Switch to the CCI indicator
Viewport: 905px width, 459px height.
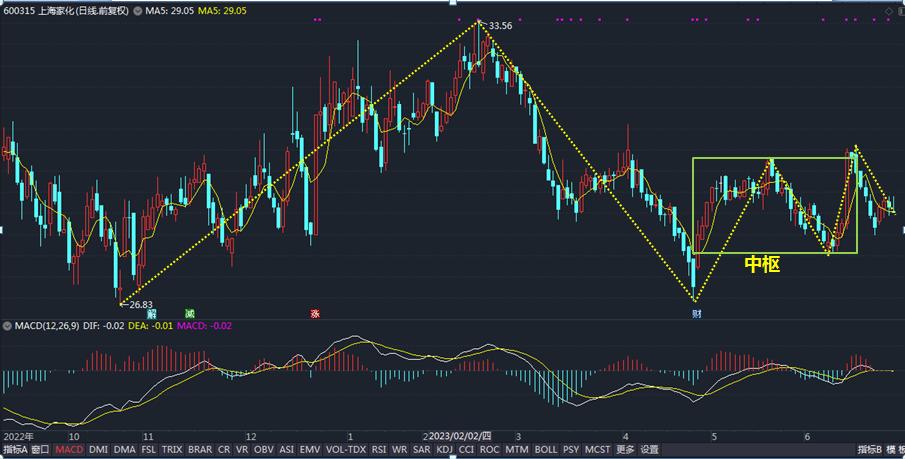click(466, 449)
